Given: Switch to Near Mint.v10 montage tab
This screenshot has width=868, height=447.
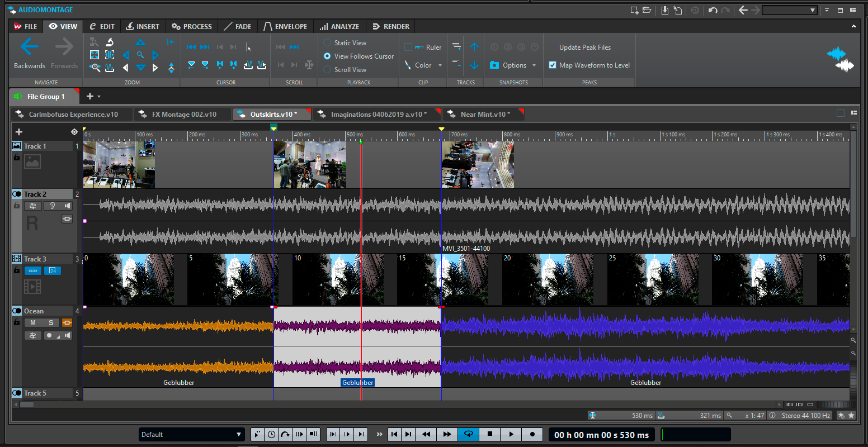Looking at the screenshot, I should click(x=484, y=115).
